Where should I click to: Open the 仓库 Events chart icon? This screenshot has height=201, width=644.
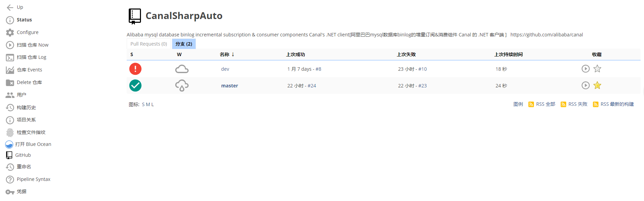point(10,70)
